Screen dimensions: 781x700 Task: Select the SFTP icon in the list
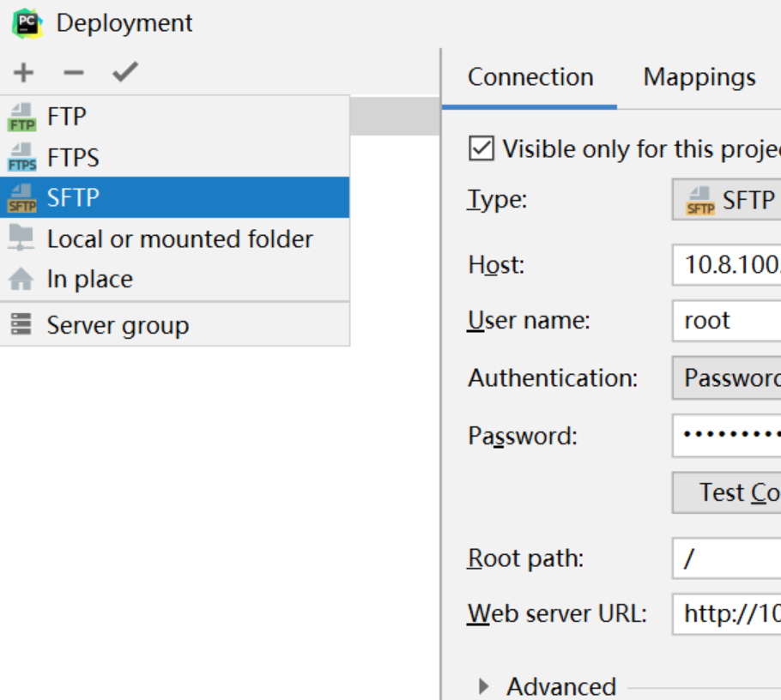coord(21,198)
